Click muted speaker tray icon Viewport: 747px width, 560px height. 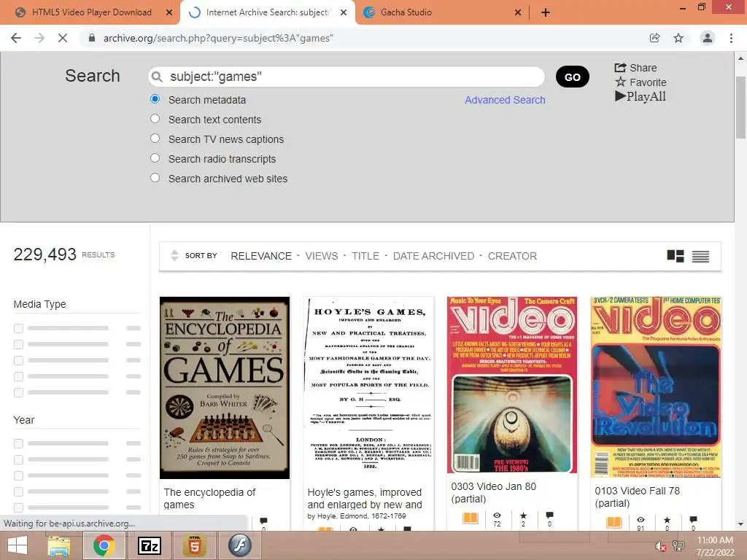pyautogui.click(x=660, y=546)
